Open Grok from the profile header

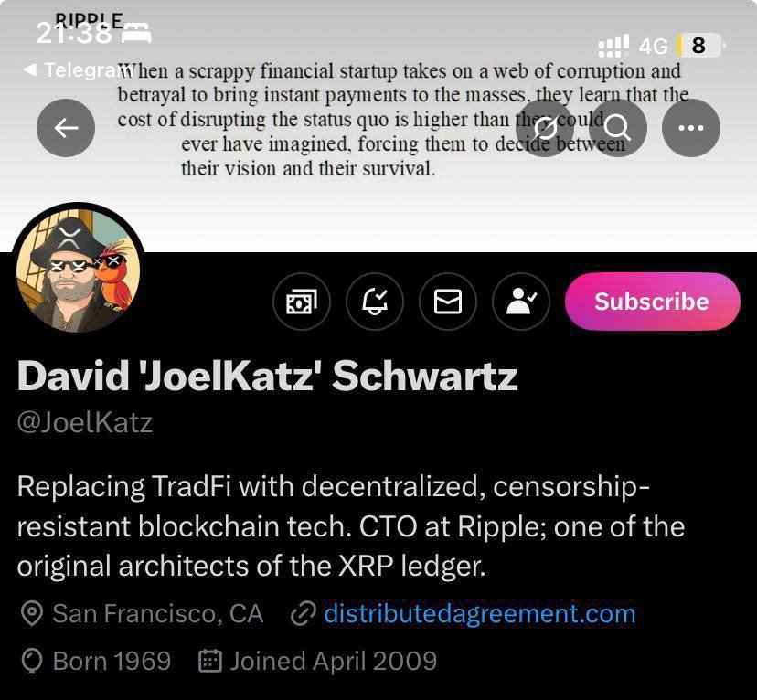point(545,128)
